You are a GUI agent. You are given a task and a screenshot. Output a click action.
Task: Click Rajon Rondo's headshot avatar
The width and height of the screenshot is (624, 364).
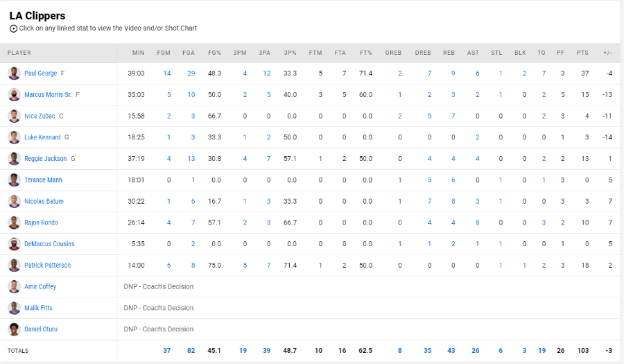coord(14,223)
